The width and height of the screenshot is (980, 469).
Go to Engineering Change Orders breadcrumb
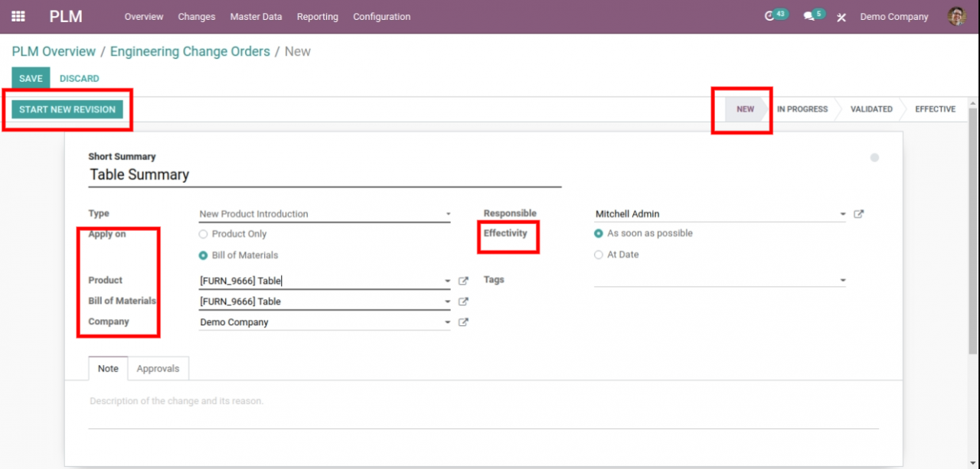tap(190, 51)
